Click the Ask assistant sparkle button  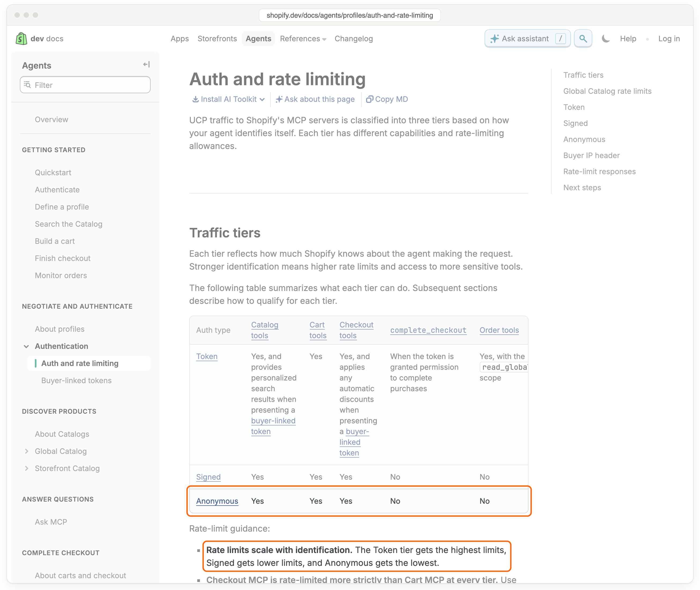click(x=527, y=39)
